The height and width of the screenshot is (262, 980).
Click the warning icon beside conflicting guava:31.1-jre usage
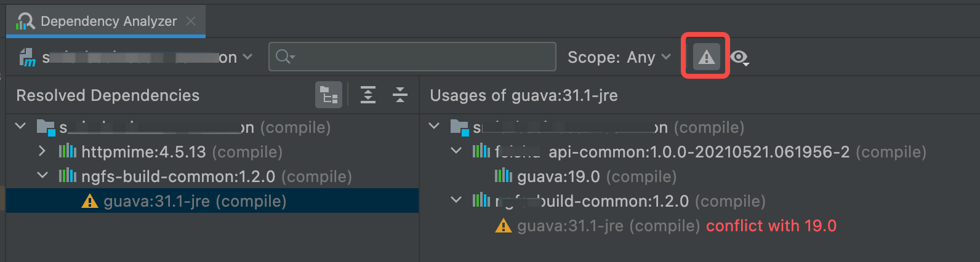coord(503,226)
